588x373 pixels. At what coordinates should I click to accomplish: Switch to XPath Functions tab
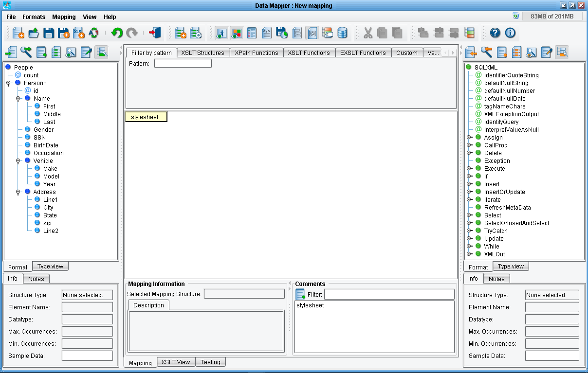coord(257,53)
